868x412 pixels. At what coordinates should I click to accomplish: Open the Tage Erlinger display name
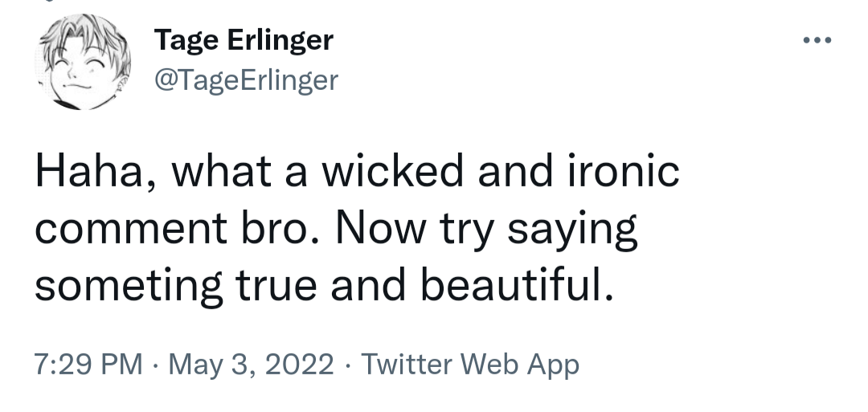pos(243,40)
